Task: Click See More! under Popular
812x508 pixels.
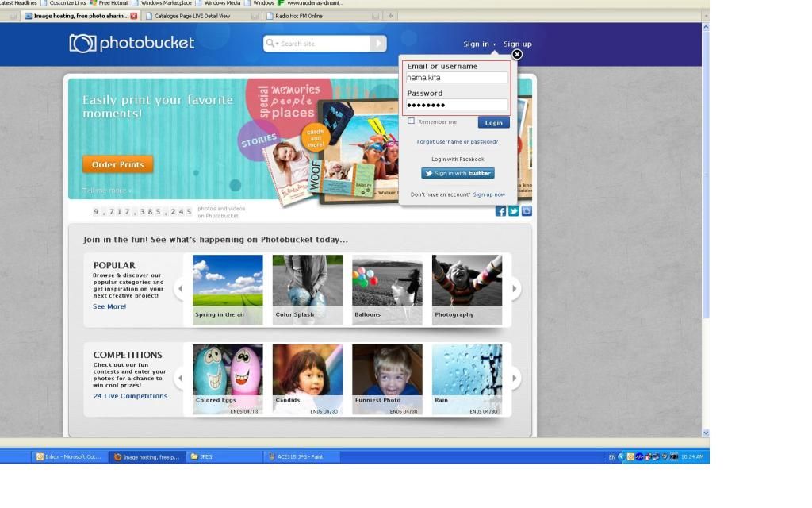Action: pos(109,306)
